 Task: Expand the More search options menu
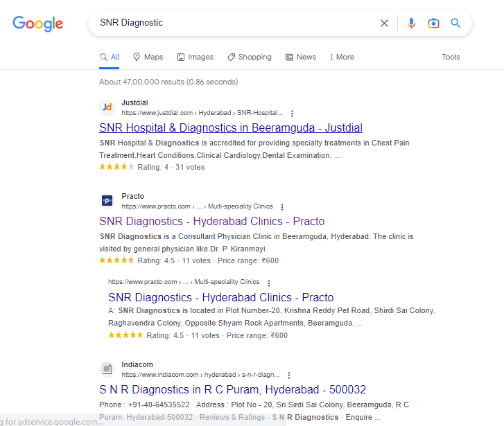coord(342,57)
